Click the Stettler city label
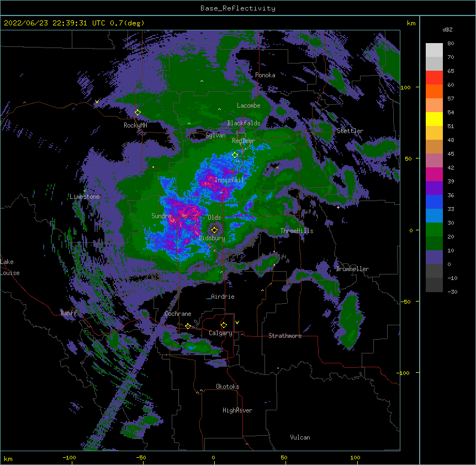476x465 pixels. [x=350, y=131]
